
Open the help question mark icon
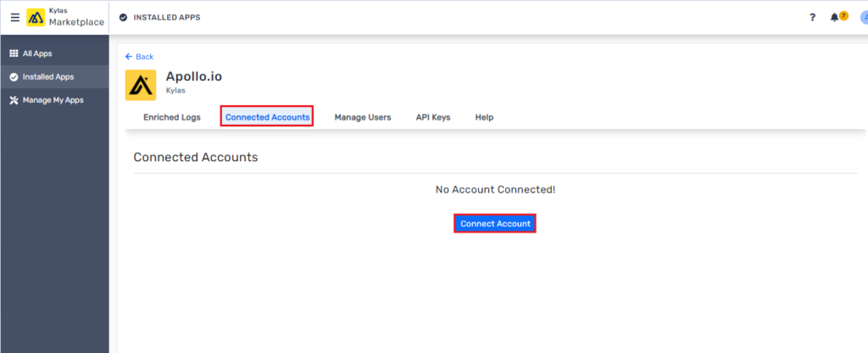click(812, 17)
